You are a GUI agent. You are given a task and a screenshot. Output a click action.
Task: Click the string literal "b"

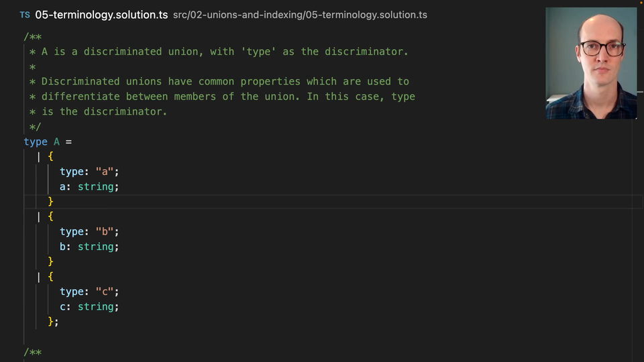coord(104,231)
